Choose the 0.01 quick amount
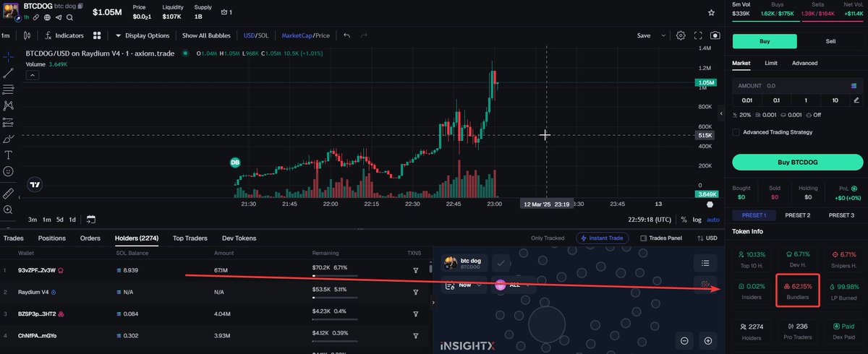Viewport: 868px width, 354px height. coord(746,100)
